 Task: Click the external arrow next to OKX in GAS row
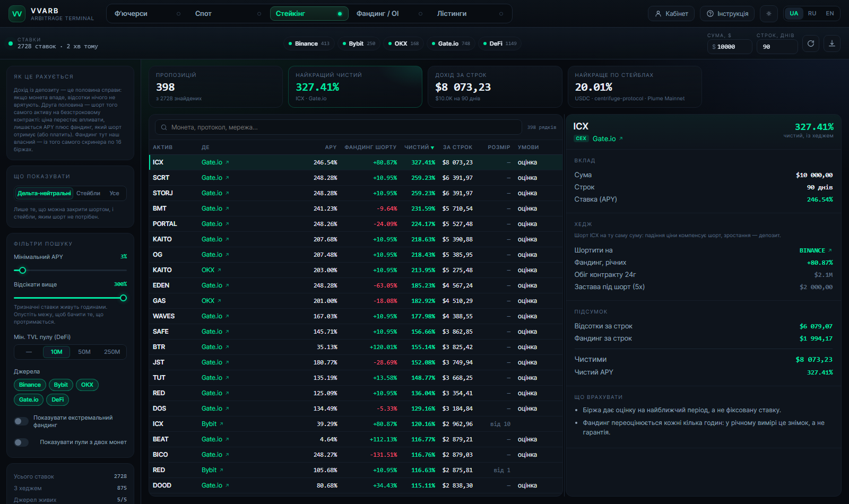pos(219,301)
